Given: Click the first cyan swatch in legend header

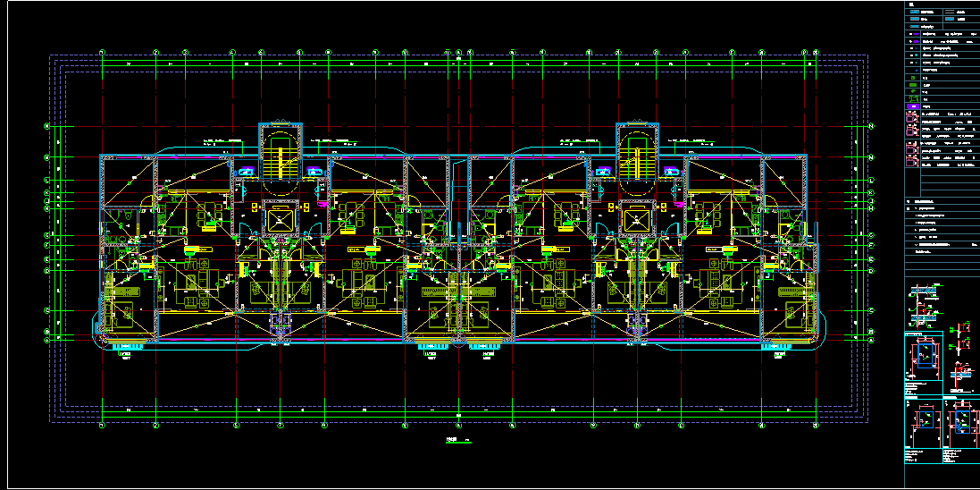Looking at the screenshot, I should 913,11.
